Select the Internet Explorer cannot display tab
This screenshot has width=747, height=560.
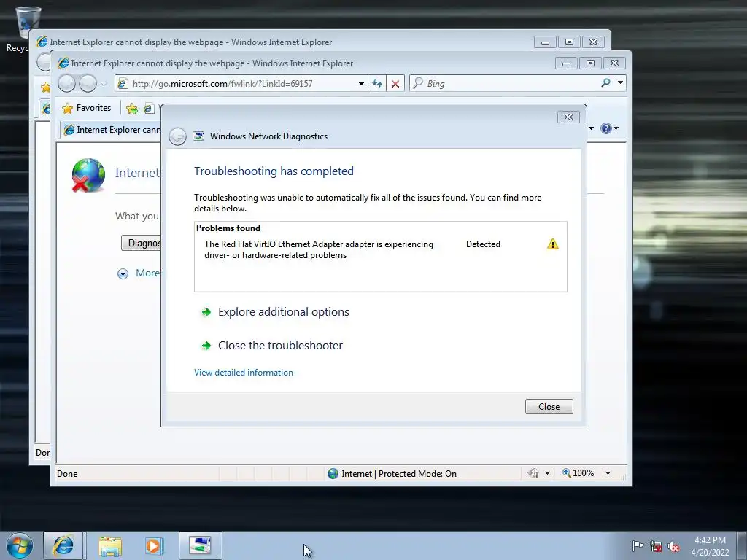tap(111, 130)
